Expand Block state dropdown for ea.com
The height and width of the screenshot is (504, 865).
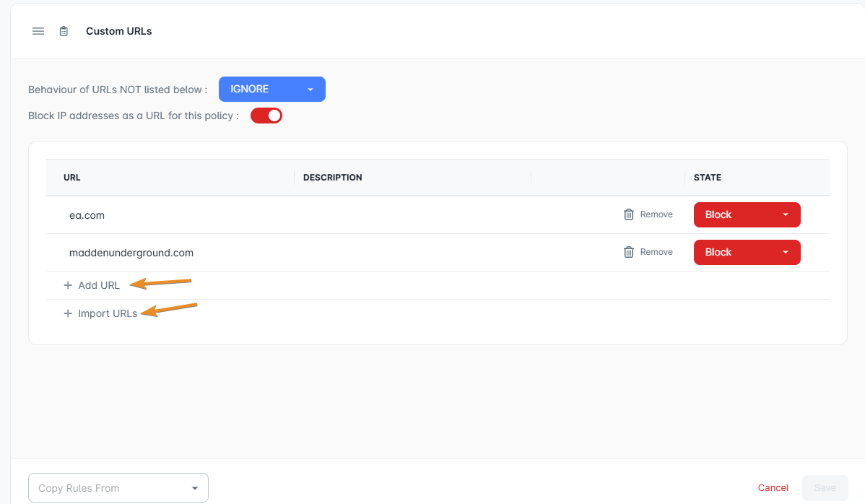tap(747, 214)
